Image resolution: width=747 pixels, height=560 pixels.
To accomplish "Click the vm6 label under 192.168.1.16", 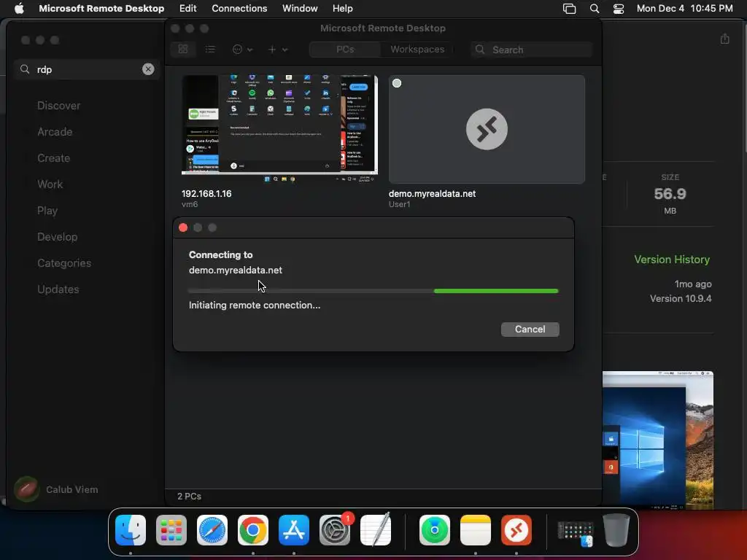I will 190,204.
